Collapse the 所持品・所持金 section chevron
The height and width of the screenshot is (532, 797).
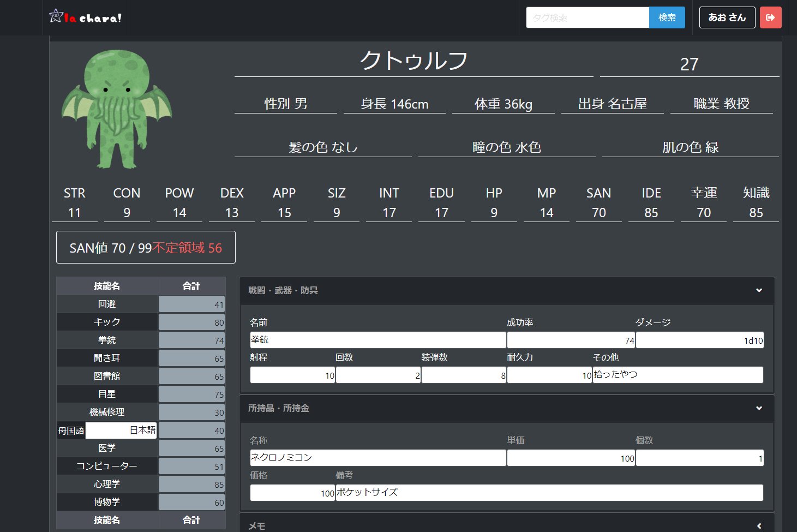759,408
